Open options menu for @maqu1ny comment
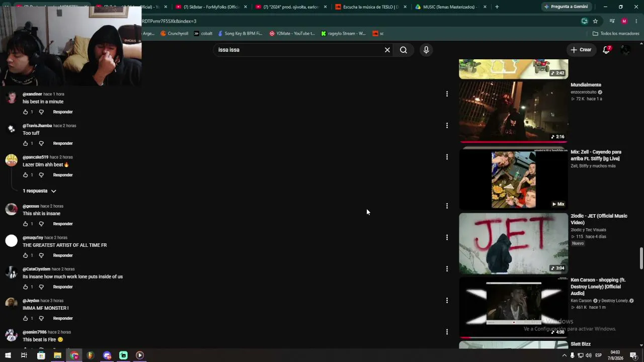The image size is (644, 362). point(447,237)
